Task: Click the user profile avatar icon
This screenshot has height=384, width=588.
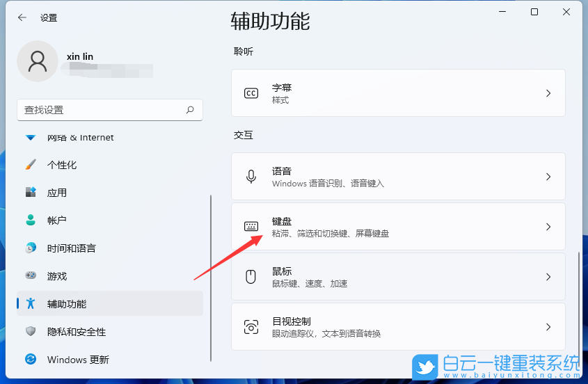Action: tap(38, 61)
